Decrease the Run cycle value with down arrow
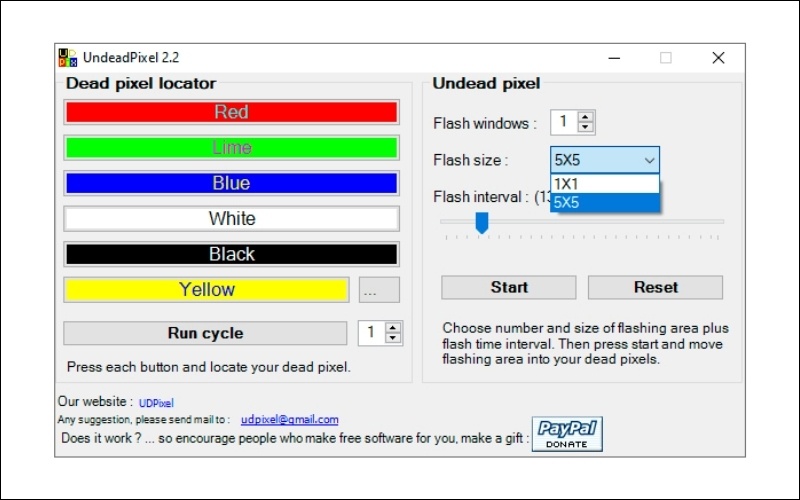Viewport: 800px width, 500px height. (392, 338)
